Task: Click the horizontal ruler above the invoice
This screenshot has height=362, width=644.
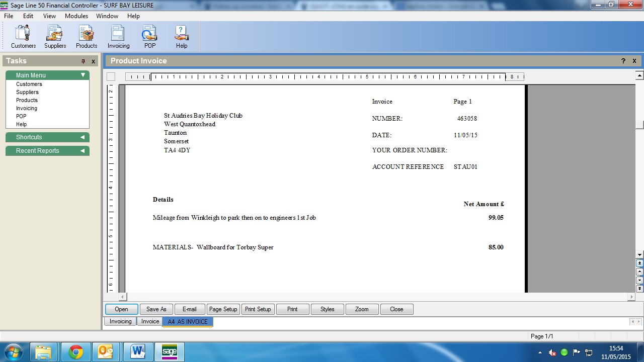Action: (x=325, y=77)
